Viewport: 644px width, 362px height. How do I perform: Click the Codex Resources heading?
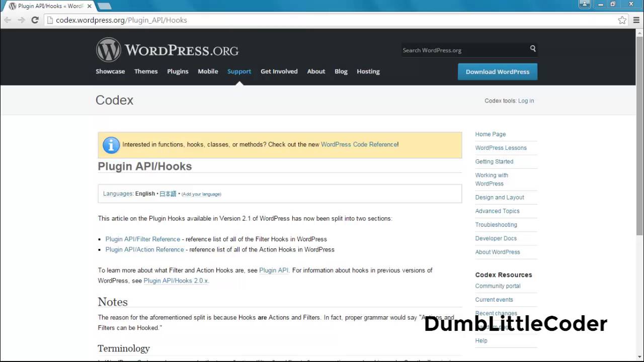click(504, 275)
